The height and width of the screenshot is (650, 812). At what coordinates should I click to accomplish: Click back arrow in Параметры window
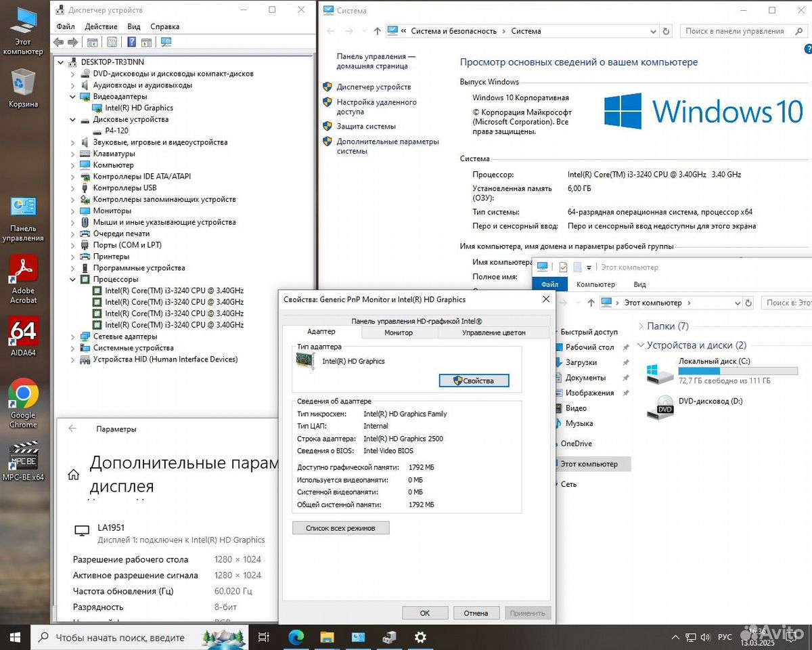72,429
